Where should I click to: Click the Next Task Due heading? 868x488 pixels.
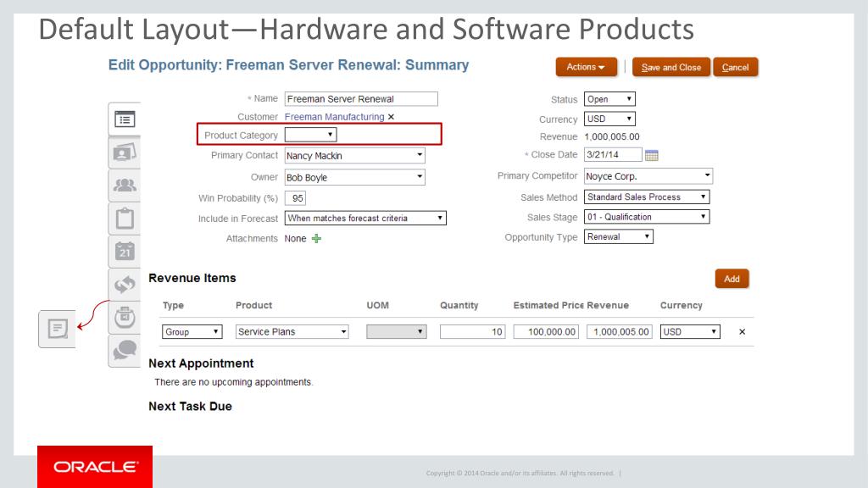tap(190, 406)
